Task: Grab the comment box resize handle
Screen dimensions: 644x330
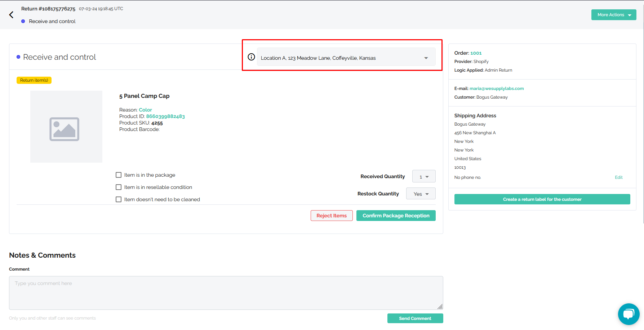Action: click(440, 307)
